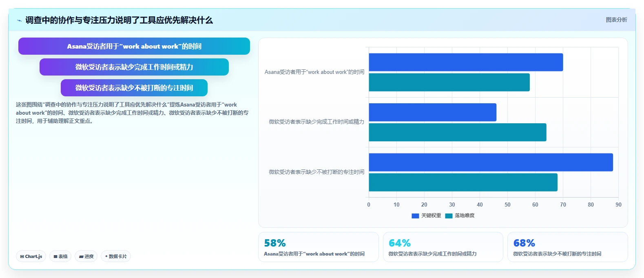Screen dimensions: 644x278
Task: Click the 58% data card value
Action: tap(275, 243)
